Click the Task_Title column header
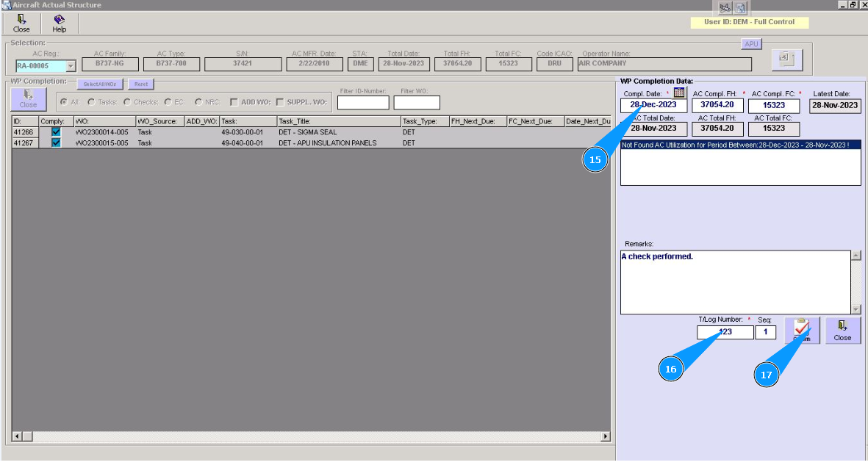This screenshot has width=868, height=465. 339,121
